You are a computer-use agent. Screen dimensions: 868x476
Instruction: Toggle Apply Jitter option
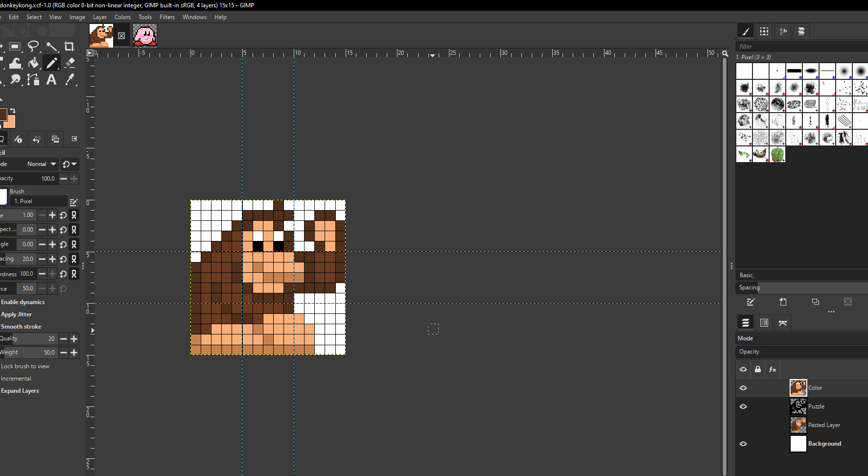click(x=16, y=314)
